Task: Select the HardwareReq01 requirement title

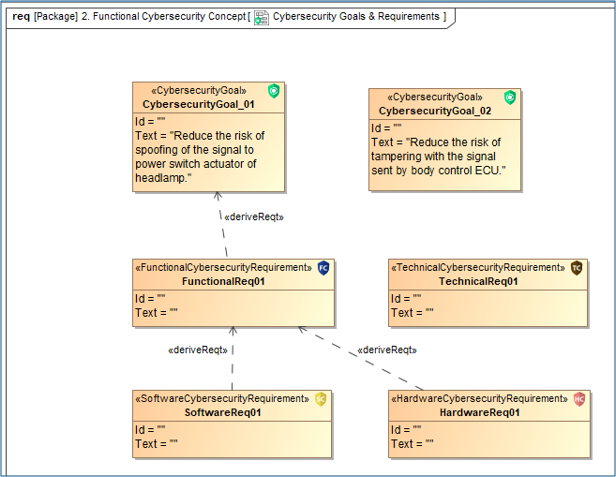Action: 479,412
